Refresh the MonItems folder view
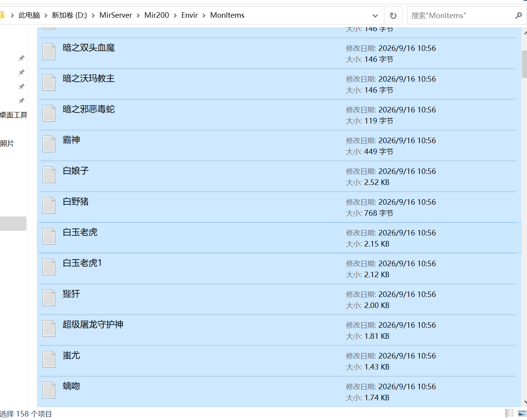This screenshot has width=527, height=420. point(393,15)
